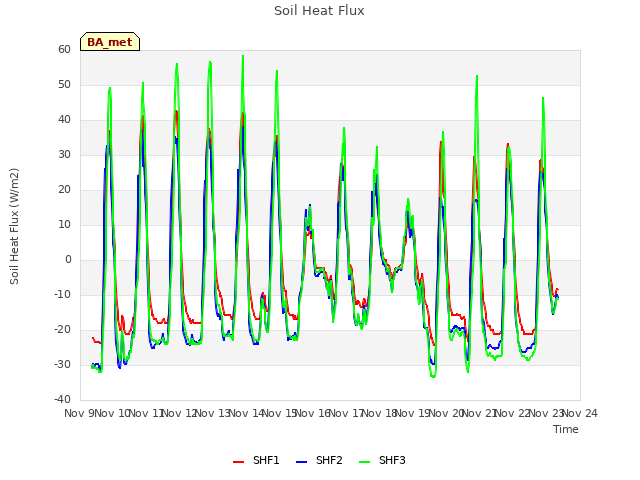Image resolution: width=640 pixels, height=480 pixels.
Task: Click the tallest green peak on Nov 13
Action: [243, 56]
